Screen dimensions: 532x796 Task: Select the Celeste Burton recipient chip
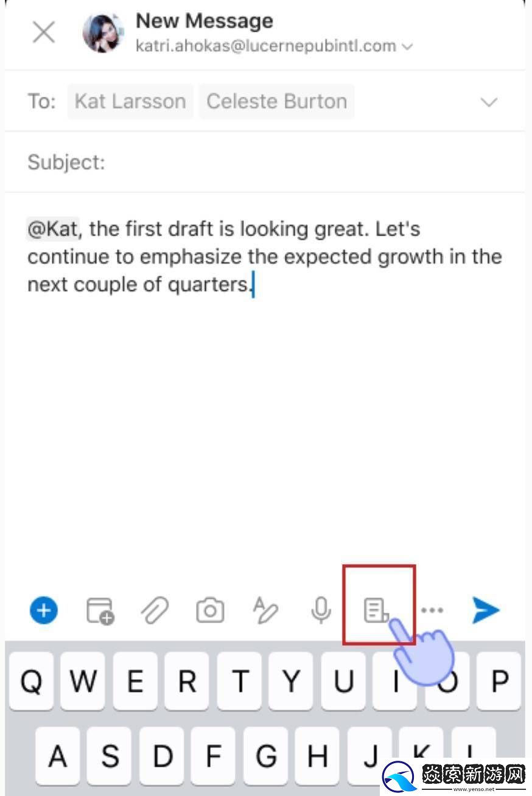(x=277, y=101)
